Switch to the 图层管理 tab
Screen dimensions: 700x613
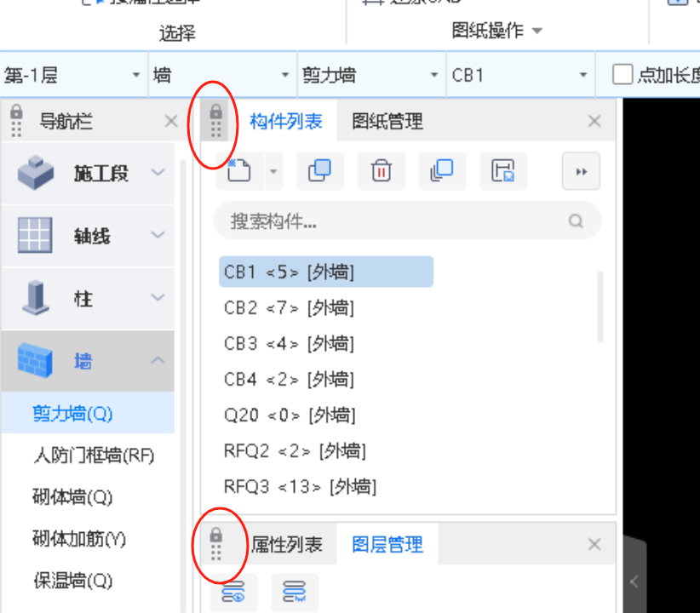(387, 544)
